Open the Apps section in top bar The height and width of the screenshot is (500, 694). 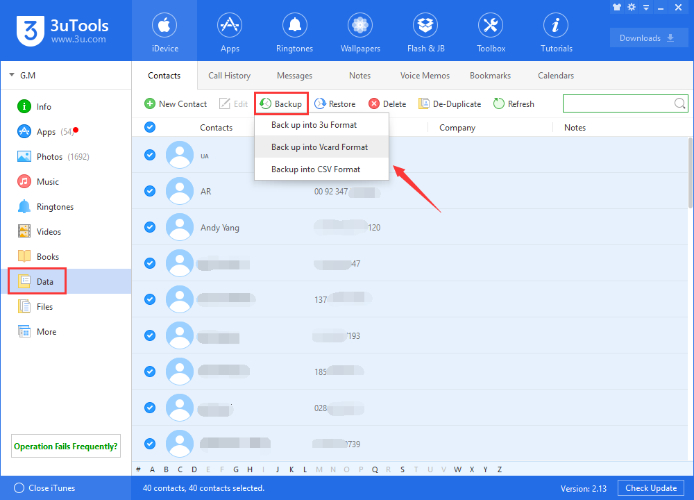click(x=230, y=33)
